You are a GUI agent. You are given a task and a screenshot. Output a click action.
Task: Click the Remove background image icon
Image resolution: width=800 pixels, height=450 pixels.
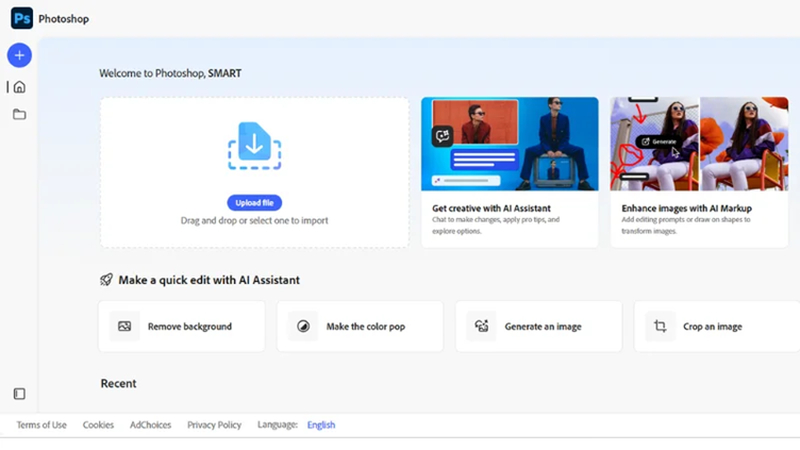[124, 327]
